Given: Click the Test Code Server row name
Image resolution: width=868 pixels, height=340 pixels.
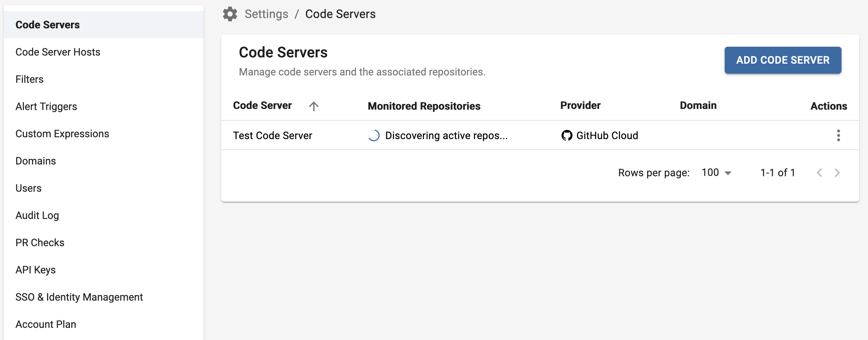Looking at the screenshot, I should coord(273,135).
